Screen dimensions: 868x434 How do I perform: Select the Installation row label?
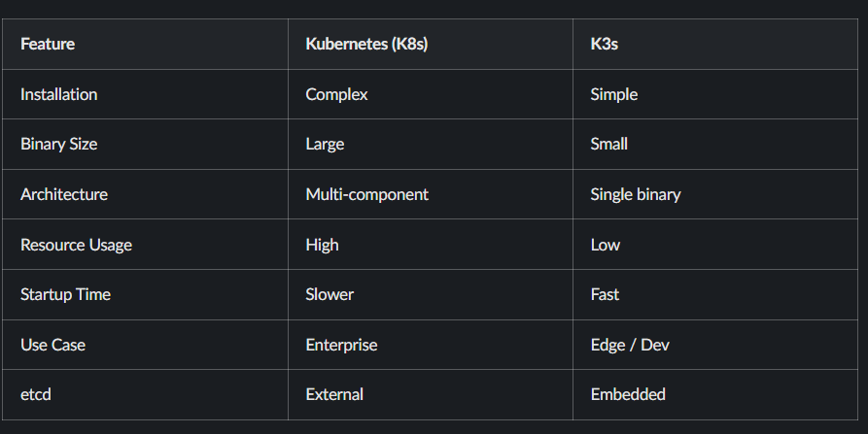coord(58,94)
